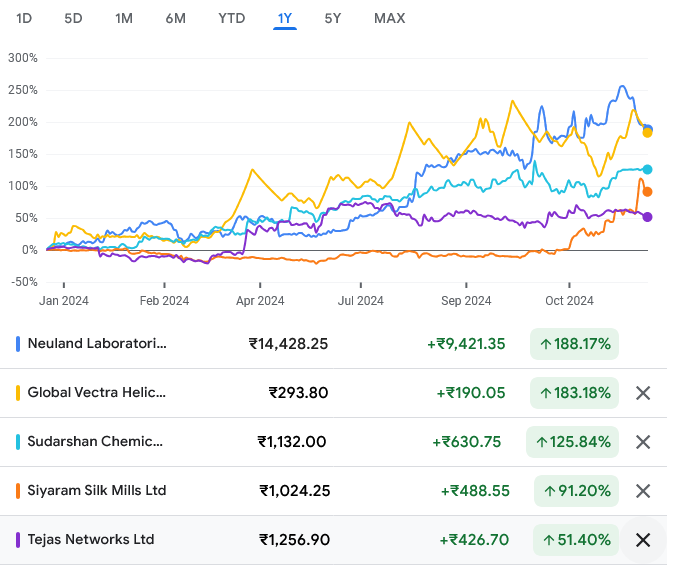This screenshot has height=565, width=675.
Task: Click the Jul 2024 axis label
Action: click(360, 301)
